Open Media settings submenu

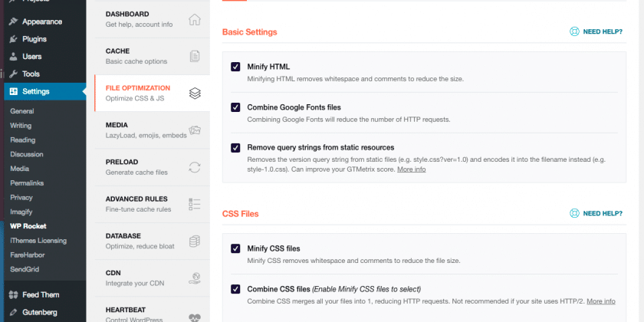tap(20, 169)
